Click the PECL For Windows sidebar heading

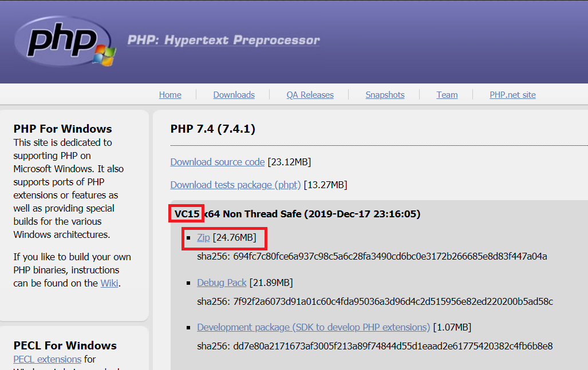65,345
